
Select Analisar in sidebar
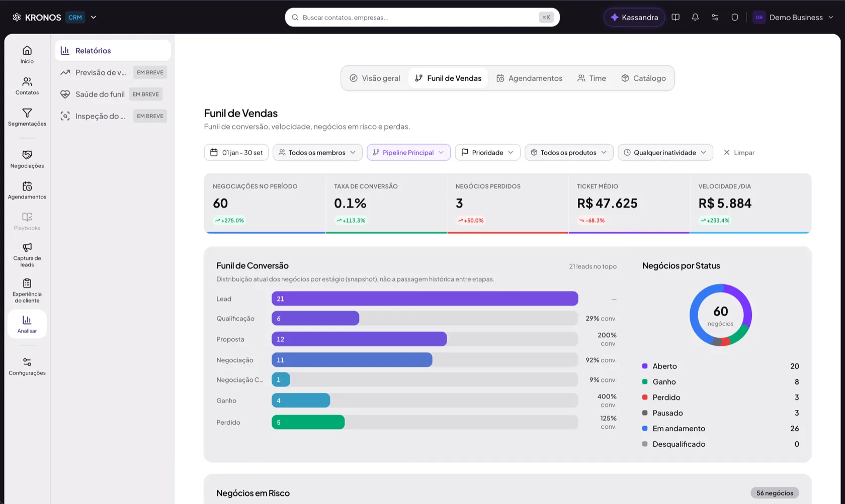[x=27, y=324]
